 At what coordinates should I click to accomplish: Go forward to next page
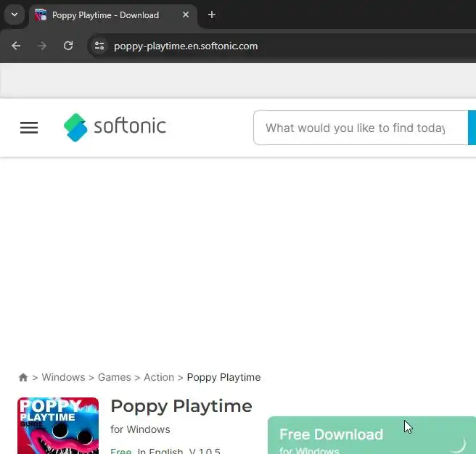[42, 46]
